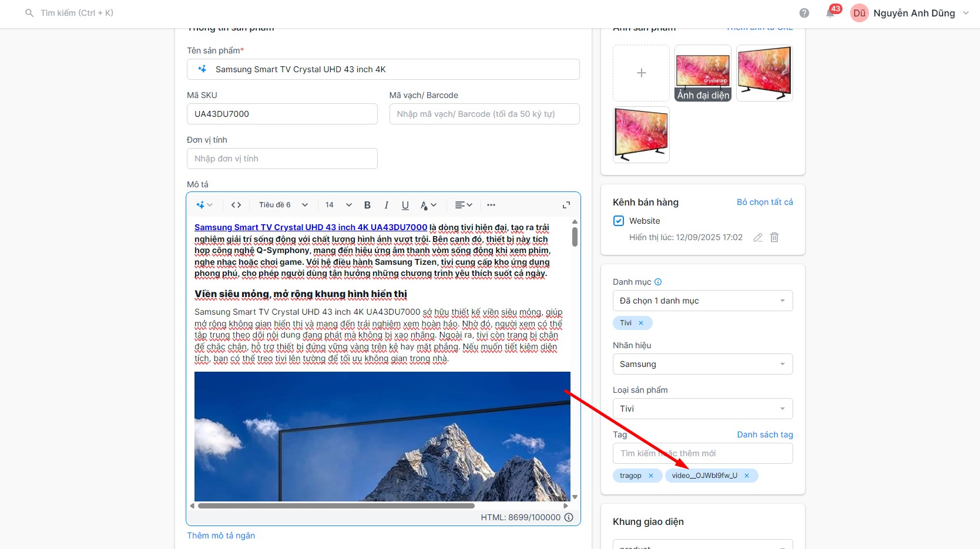Click the Thêm mô tả ngắn link

[x=221, y=535]
